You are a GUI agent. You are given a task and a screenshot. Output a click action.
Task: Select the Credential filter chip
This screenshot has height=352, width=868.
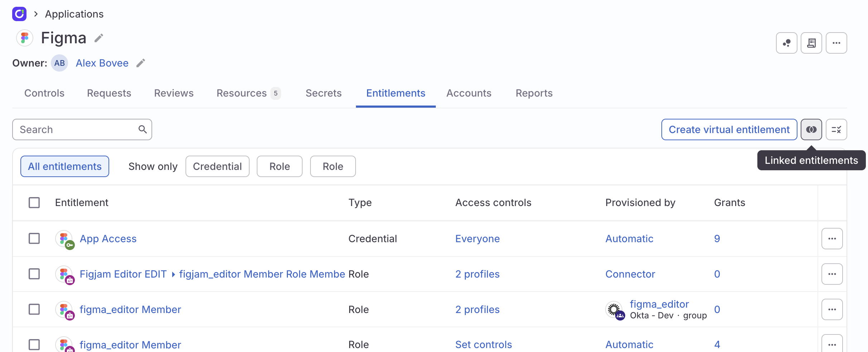(217, 166)
